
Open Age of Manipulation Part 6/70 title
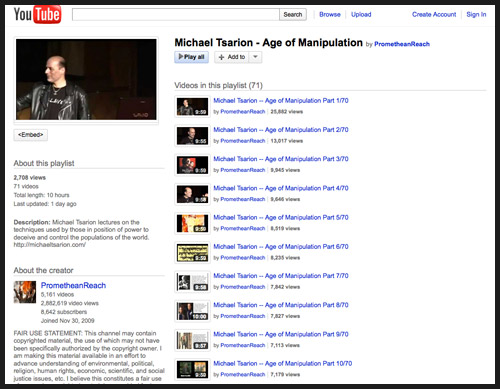(281, 247)
